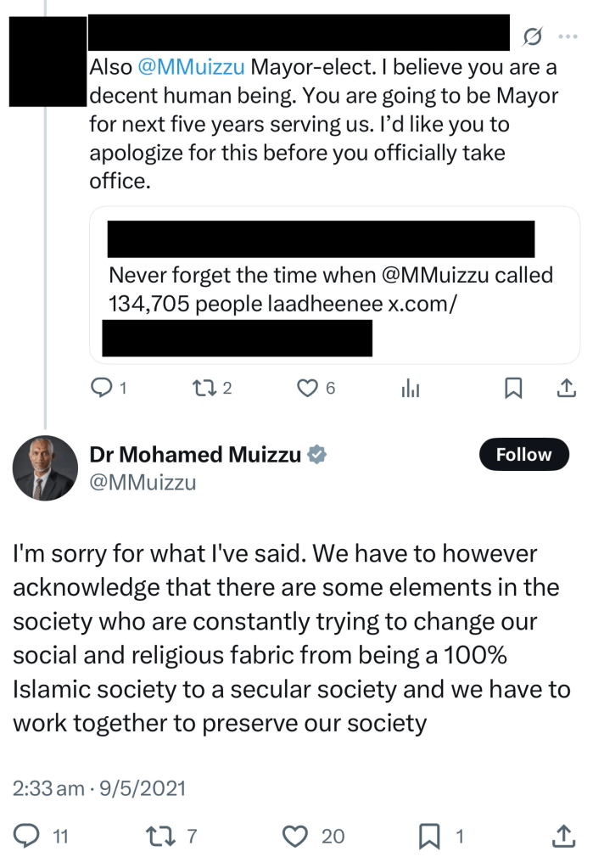Open Dr Mohamed Muizzu's profile picture
Viewport: 593px width, 868px height.
45,468
